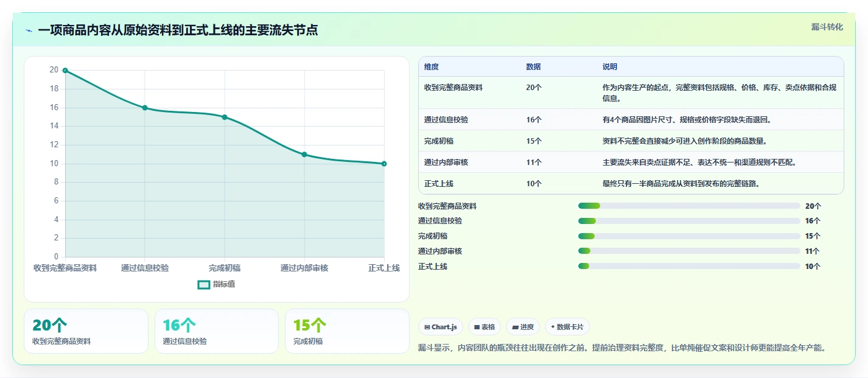Click the 10个 value in the table
The height and width of the screenshot is (378, 868).
[534, 184]
